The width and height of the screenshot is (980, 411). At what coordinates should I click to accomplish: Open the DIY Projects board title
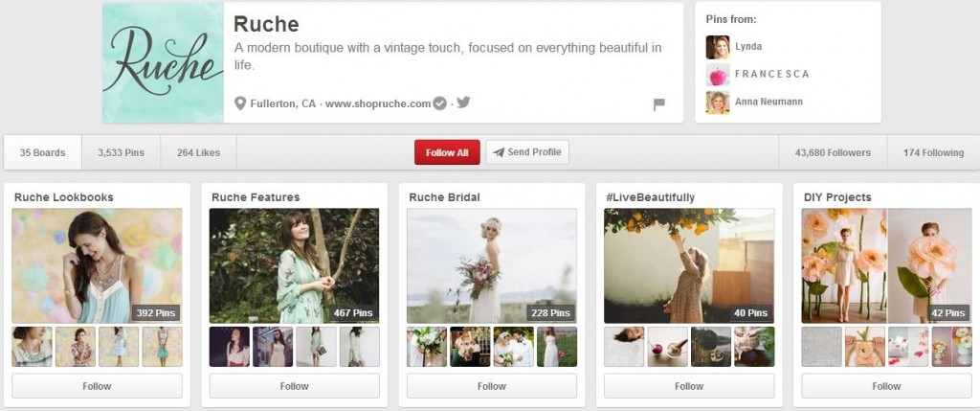tap(837, 197)
